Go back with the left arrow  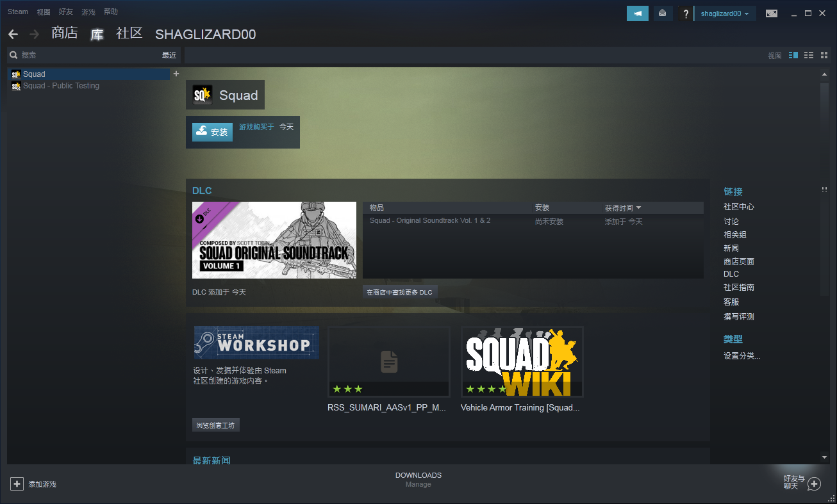point(13,34)
